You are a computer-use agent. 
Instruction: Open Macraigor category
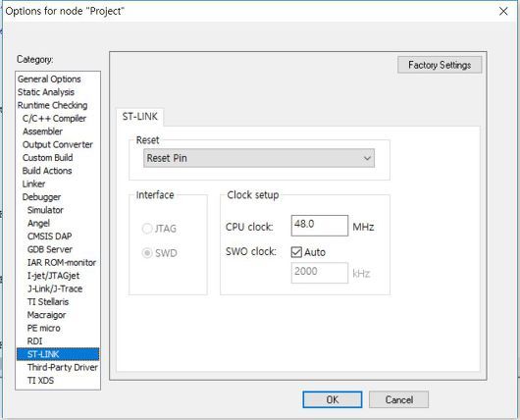pos(46,315)
